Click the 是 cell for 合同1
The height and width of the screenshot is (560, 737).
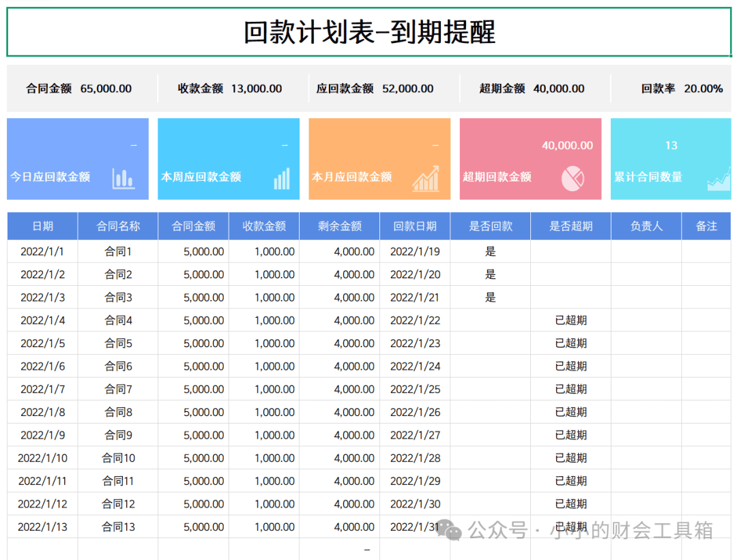[x=490, y=251]
